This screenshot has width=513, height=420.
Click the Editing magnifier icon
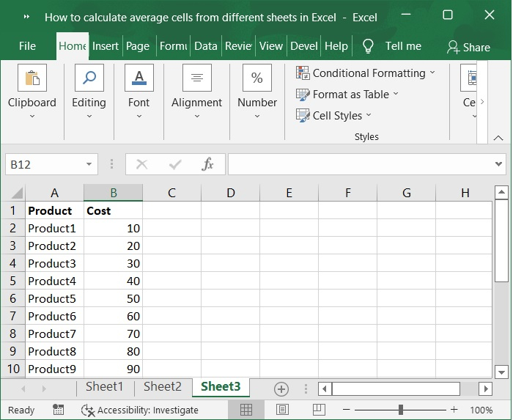coord(89,78)
